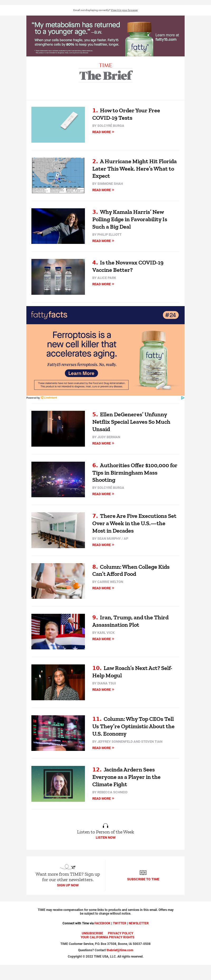The height and width of the screenshot is (980, 211).
Task: Click Subscribe to TIME link
Action: point(143,879)
